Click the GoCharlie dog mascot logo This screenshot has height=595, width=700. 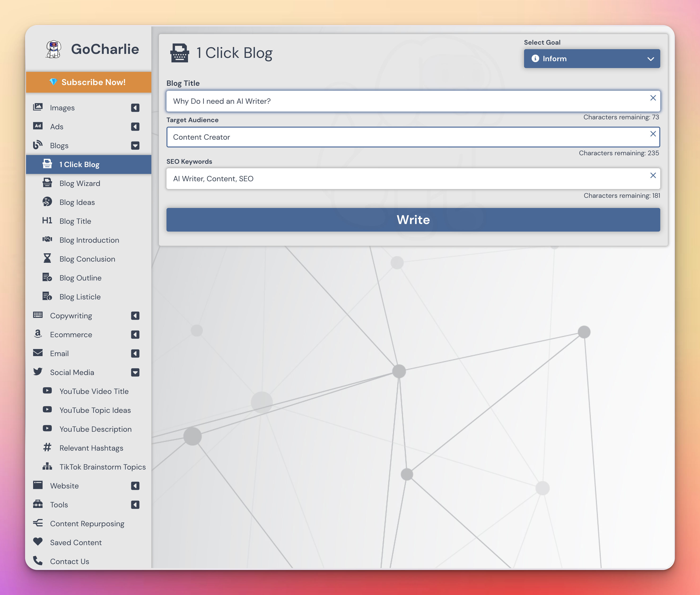(53, 49)
